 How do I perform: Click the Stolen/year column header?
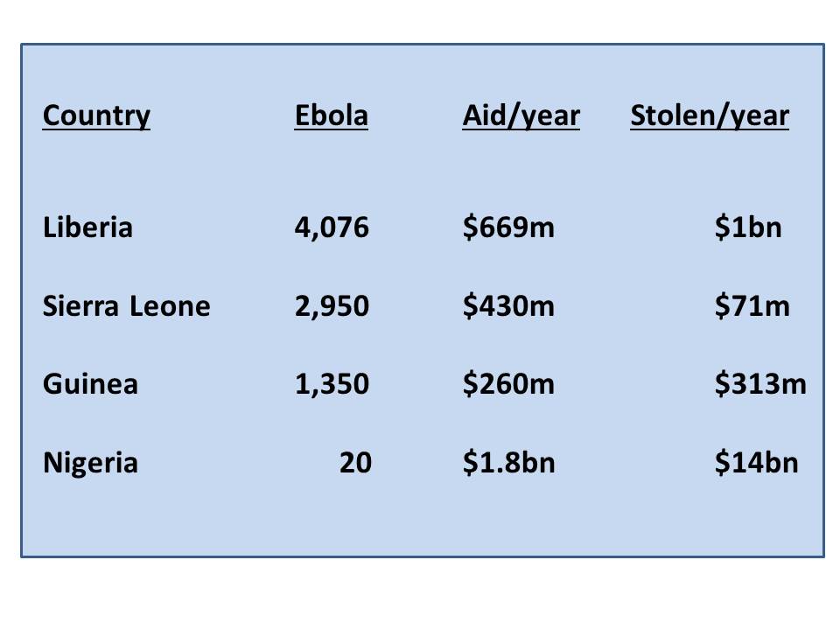(x=710, y=116)
